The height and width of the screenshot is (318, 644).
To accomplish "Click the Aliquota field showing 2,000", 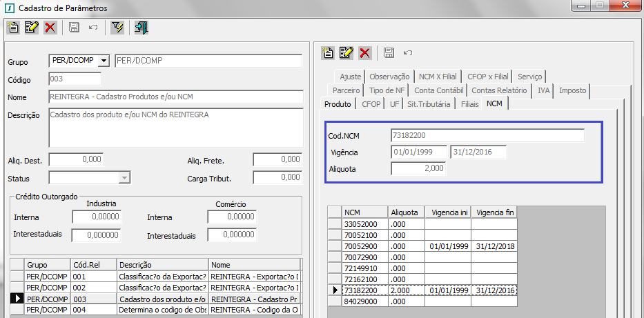I will click(418, 168).
